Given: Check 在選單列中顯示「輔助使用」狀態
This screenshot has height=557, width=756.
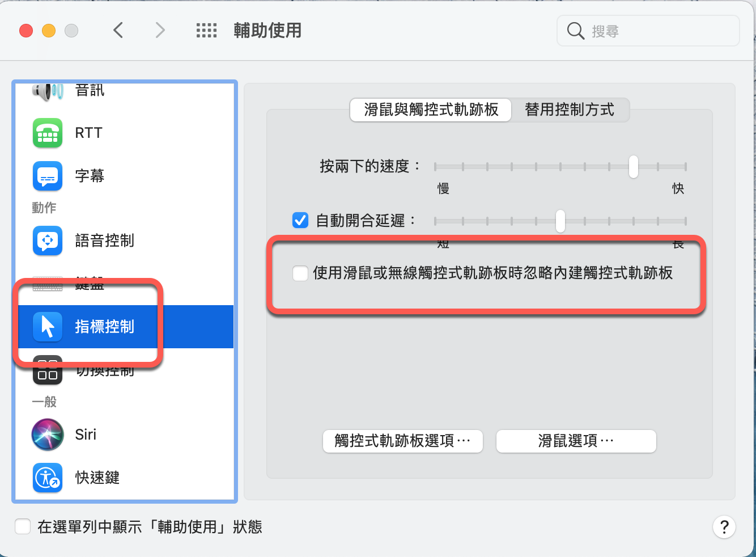Looking at the screenshot, I should point(23,526).
